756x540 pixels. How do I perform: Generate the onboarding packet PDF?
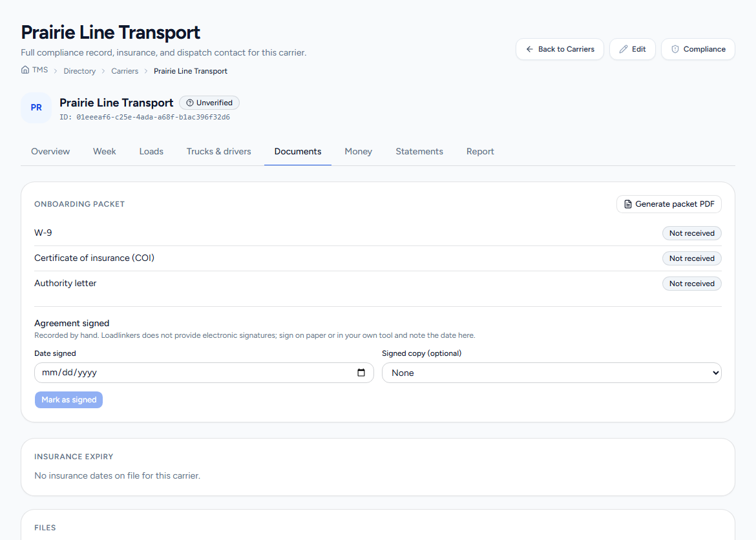[x=669, y=204]
